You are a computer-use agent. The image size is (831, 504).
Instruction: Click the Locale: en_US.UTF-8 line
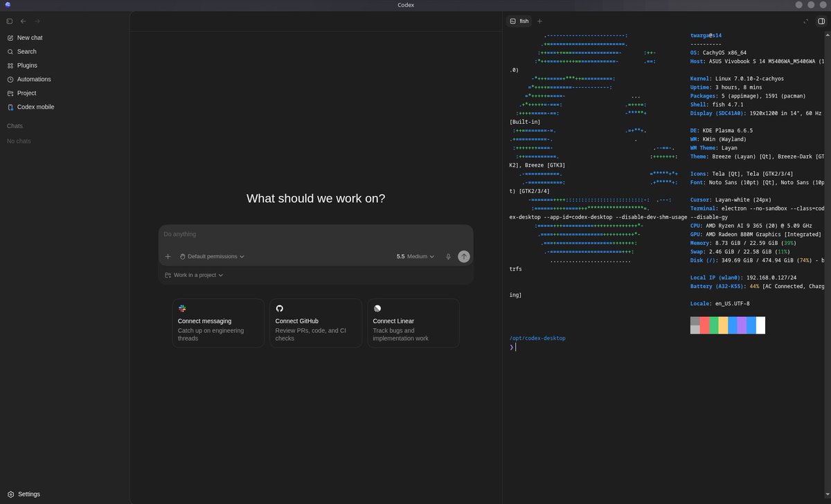[720, 304]
